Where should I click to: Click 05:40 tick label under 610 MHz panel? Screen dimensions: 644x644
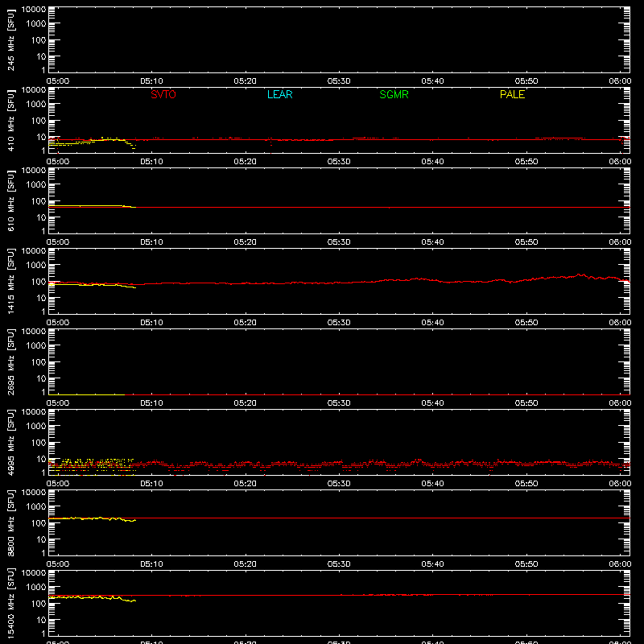point(432,242)
